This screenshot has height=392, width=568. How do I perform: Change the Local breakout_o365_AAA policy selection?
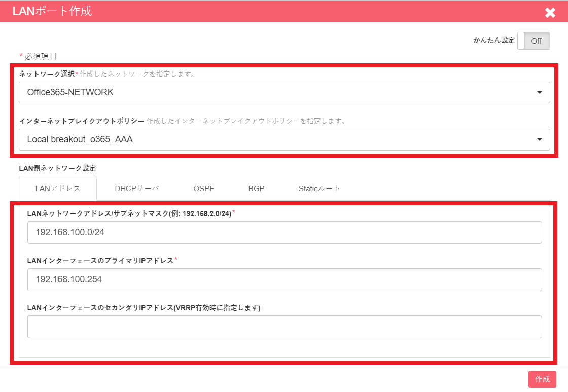coord(284,139)
